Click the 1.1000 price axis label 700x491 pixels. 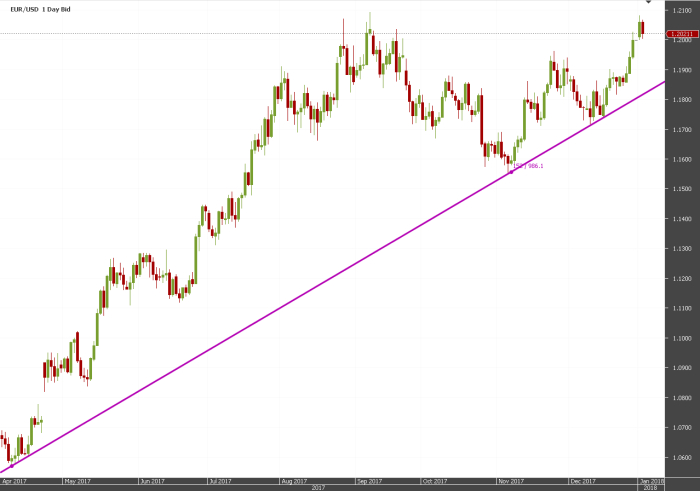click(681, 338)
